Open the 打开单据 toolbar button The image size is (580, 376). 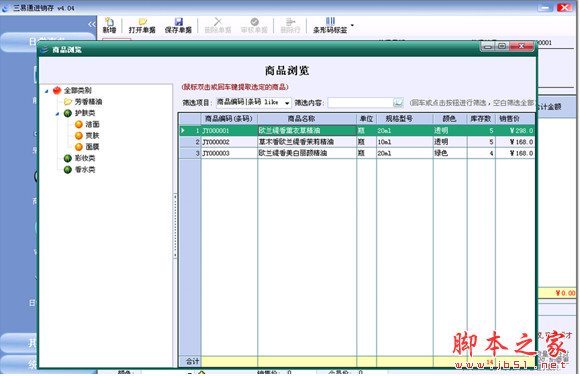(x=142, y=26)
